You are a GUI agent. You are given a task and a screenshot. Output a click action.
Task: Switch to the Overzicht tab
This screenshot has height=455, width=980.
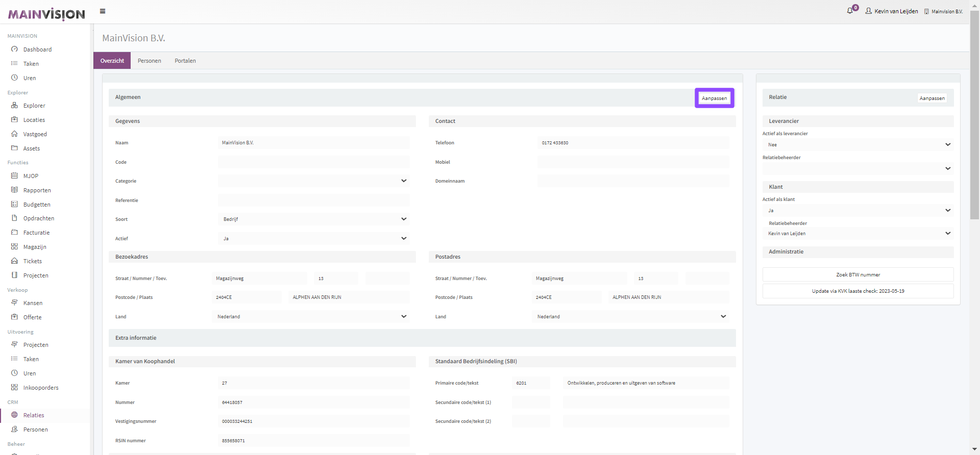[x=112, y=61]
